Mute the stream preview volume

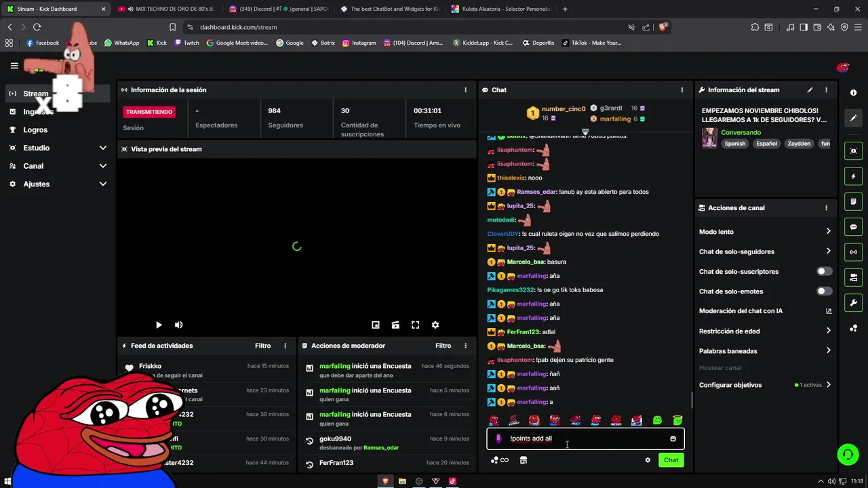click(179, 325)
